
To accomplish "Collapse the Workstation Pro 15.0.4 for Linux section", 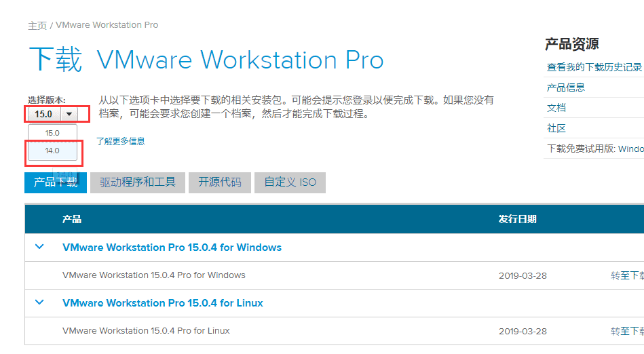I will [x=39, y=302].
